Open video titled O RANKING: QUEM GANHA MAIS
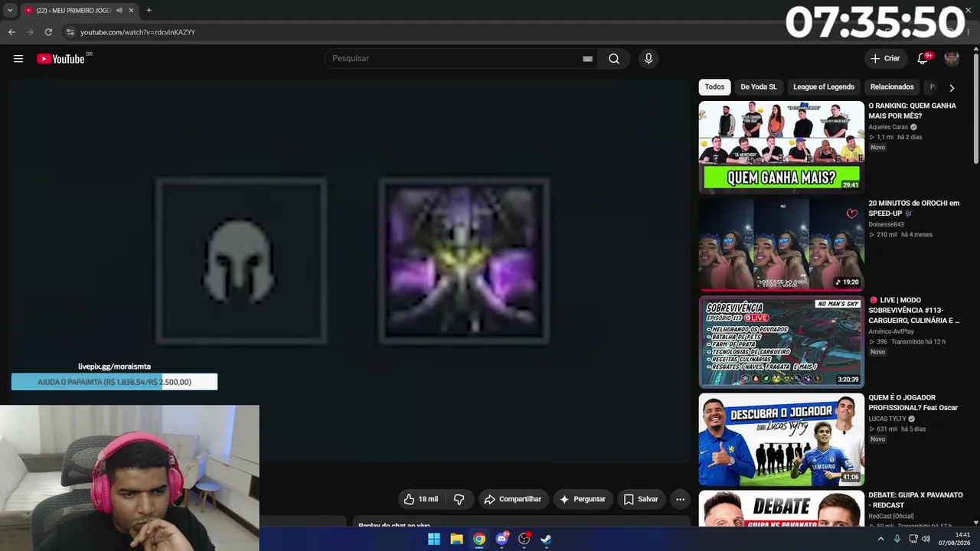 point(912,111)
